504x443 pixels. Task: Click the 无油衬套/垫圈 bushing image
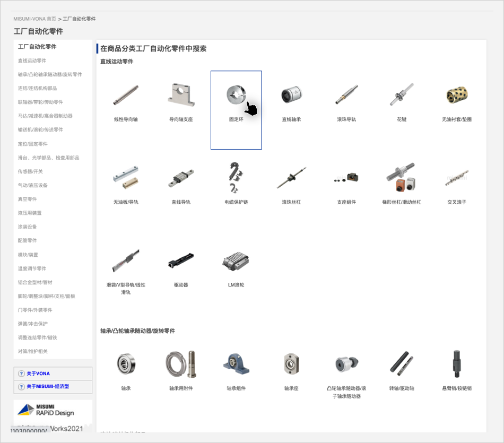[457, 95]
